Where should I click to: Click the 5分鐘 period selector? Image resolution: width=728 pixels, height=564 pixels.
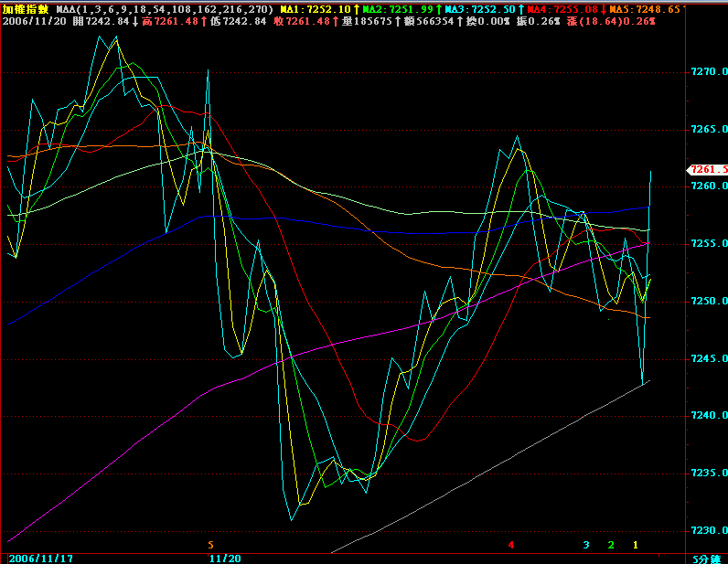706,558
